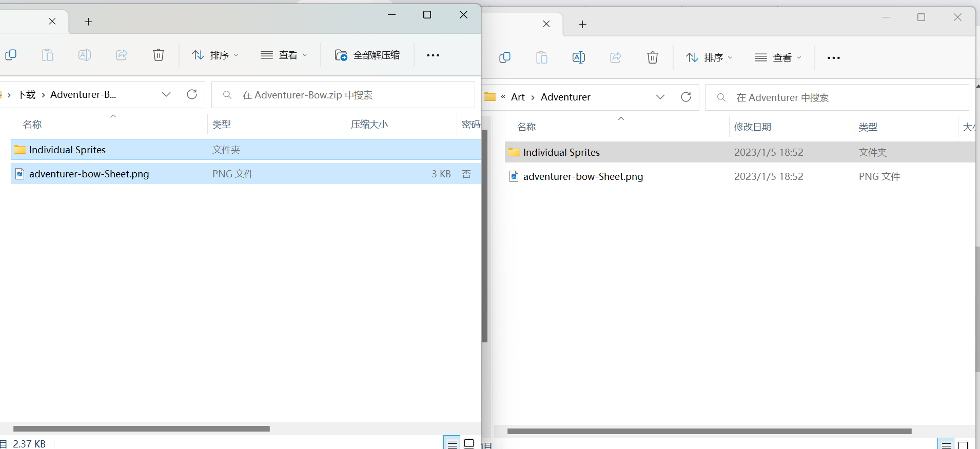Click the Art breadcrumb in the Adventurer window

(x=518, y=97)
